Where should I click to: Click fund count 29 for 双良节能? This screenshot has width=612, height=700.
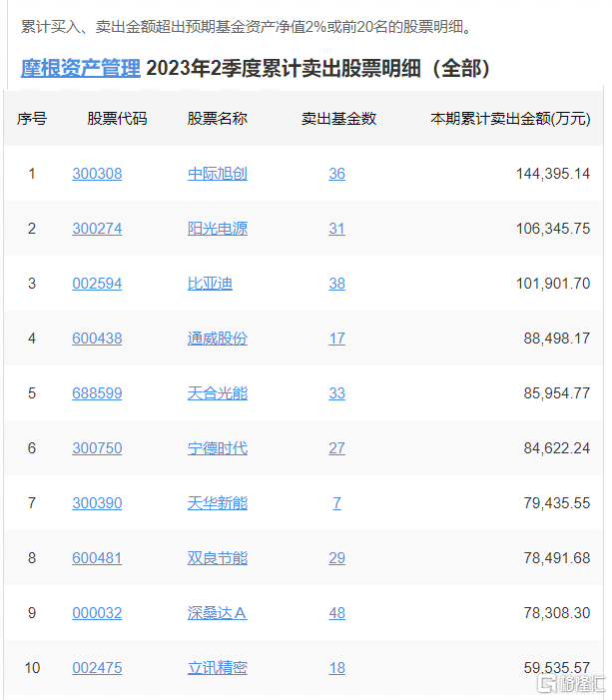pos(337,558)
